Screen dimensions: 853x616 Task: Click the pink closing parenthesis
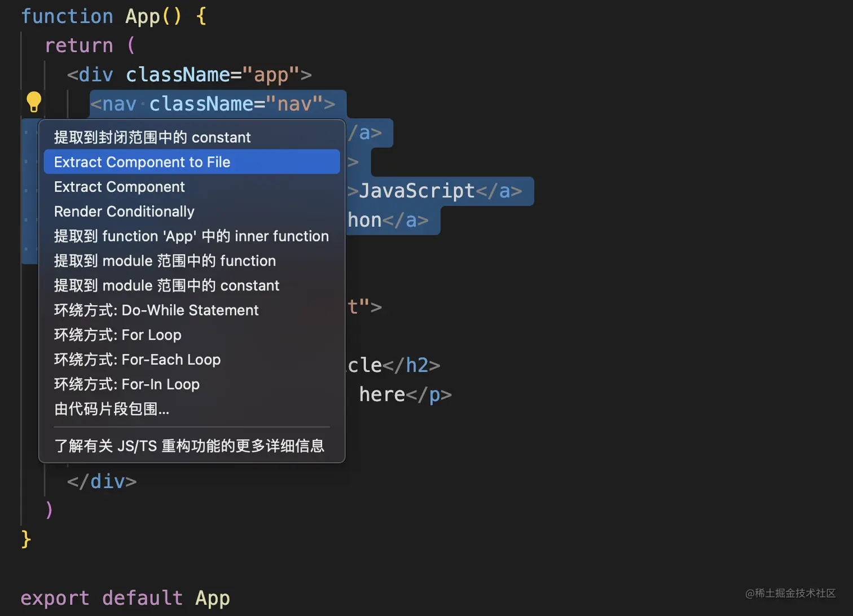pyautogui.click(x=49, y=509)
